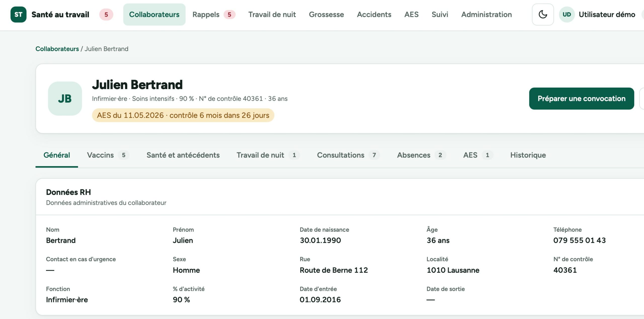Switch to the Consultations tab
644x319 pixels.
(x=348, y=155)
